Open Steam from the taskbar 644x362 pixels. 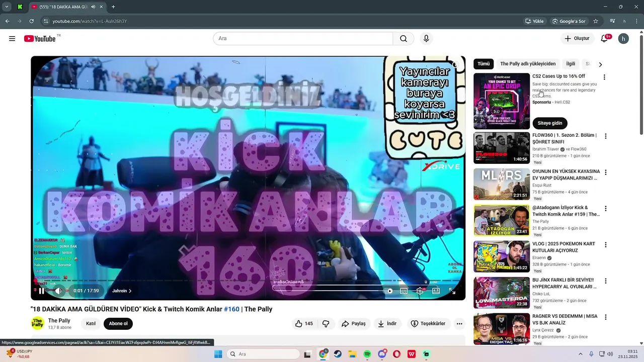pyautogui.click(x=338, y=354)
